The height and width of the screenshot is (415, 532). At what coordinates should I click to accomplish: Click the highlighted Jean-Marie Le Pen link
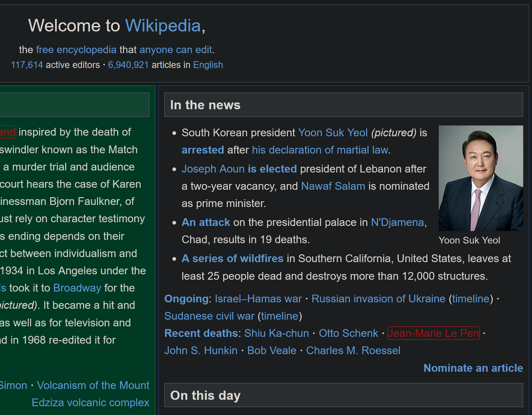[433, 333]
